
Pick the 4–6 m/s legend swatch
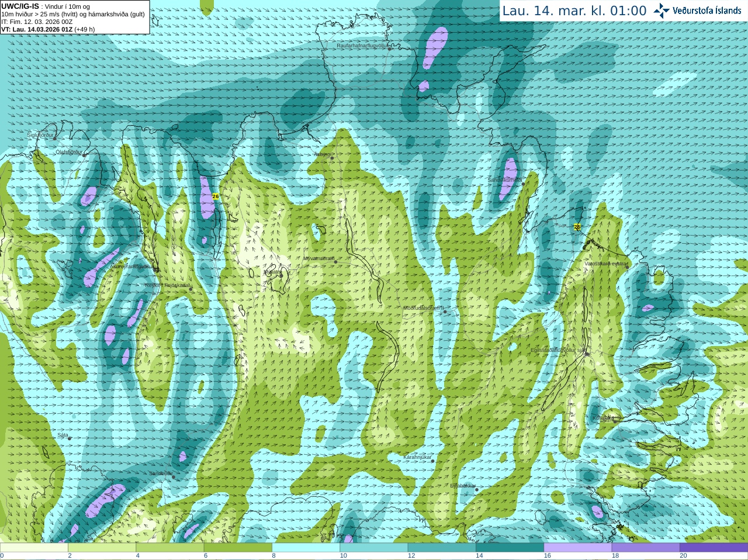coord(169,548)
